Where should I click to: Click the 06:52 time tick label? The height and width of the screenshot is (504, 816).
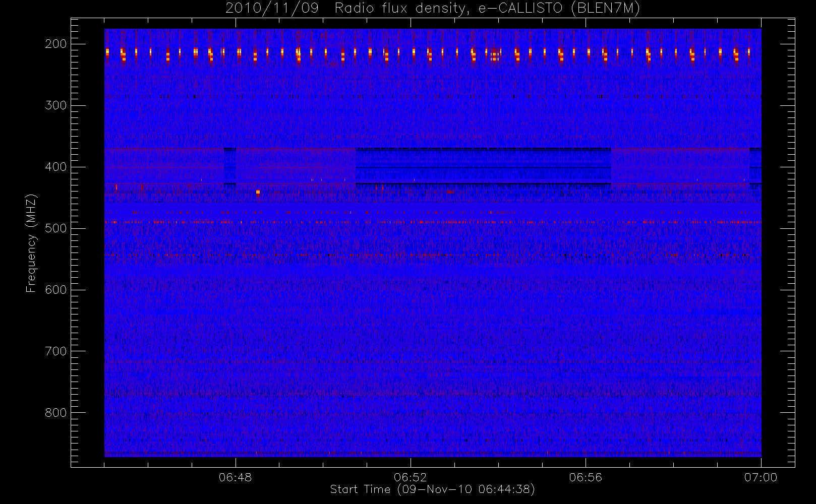(411, 477)
